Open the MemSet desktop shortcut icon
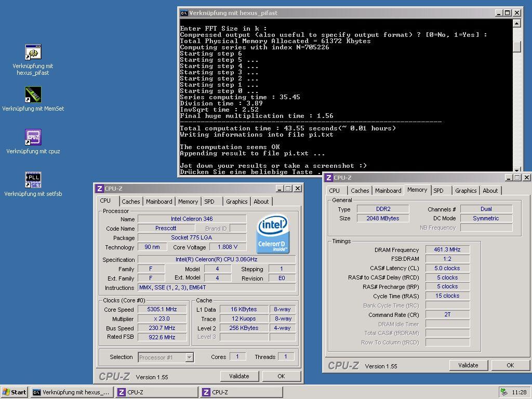This screenshot has height=399, width=532. point(33,95)
